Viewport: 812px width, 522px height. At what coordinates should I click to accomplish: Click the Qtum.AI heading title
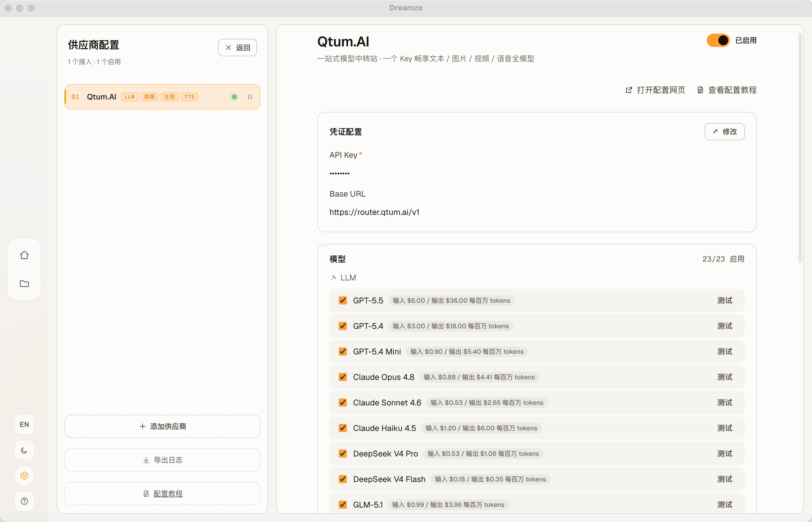pyautogui.click(x=343, y=42)
